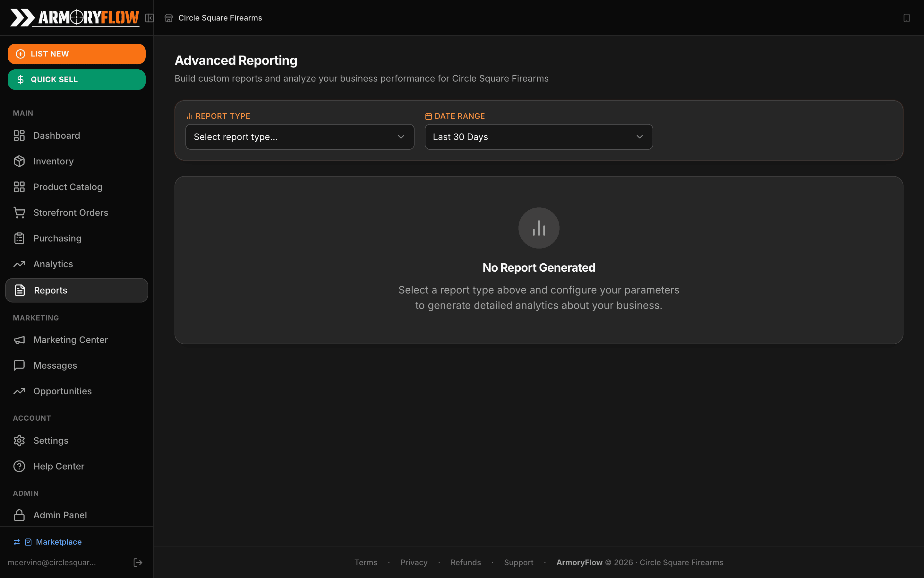
Task: Open Analytics from the sidebar
Action: (x=76, y=264)
